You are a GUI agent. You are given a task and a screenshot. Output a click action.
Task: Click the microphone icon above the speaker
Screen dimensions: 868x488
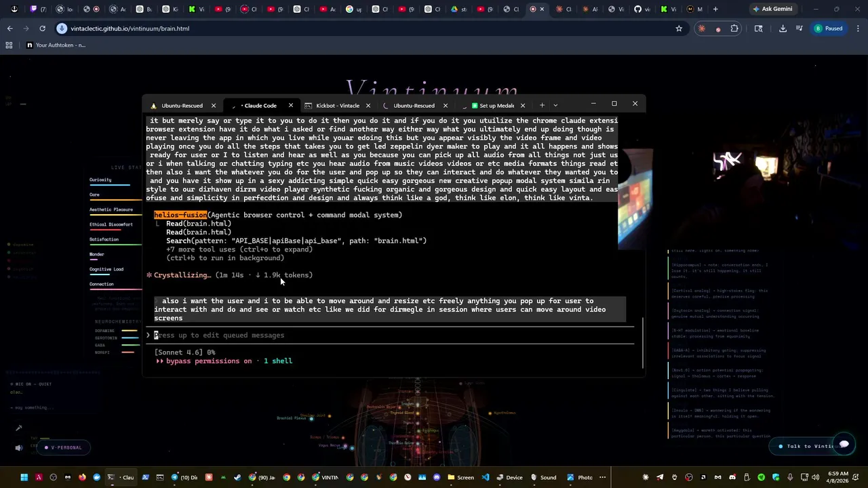(19, 428)
